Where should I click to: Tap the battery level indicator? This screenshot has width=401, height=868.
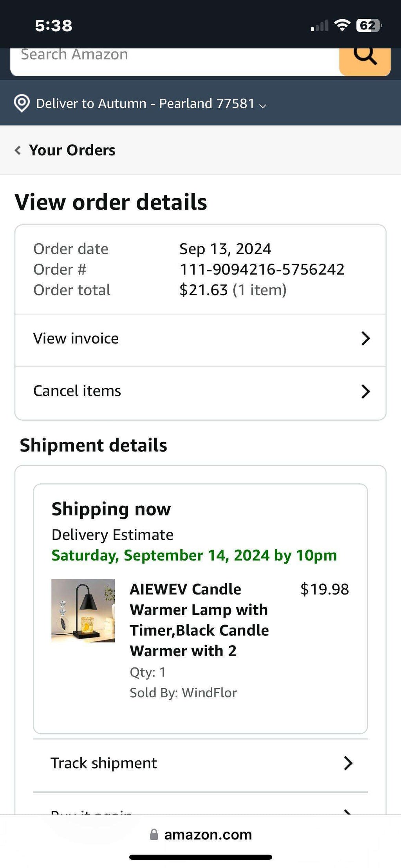[x=368, y=25]
